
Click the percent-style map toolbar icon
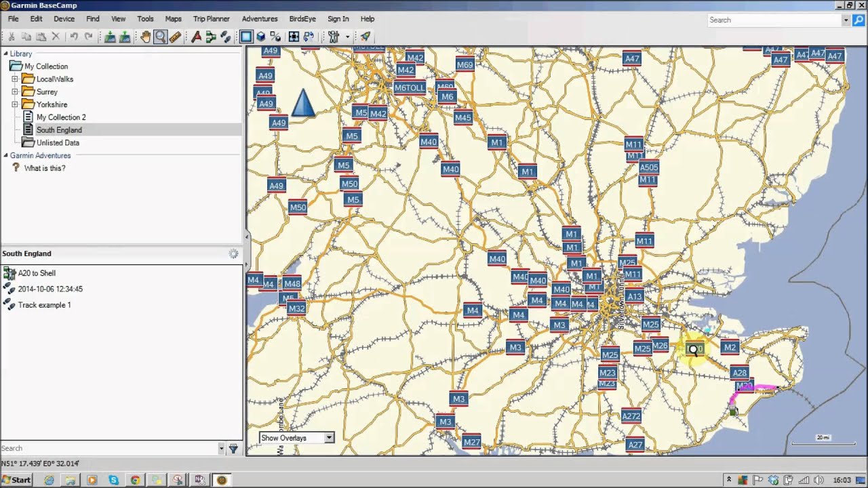point(276,37)
